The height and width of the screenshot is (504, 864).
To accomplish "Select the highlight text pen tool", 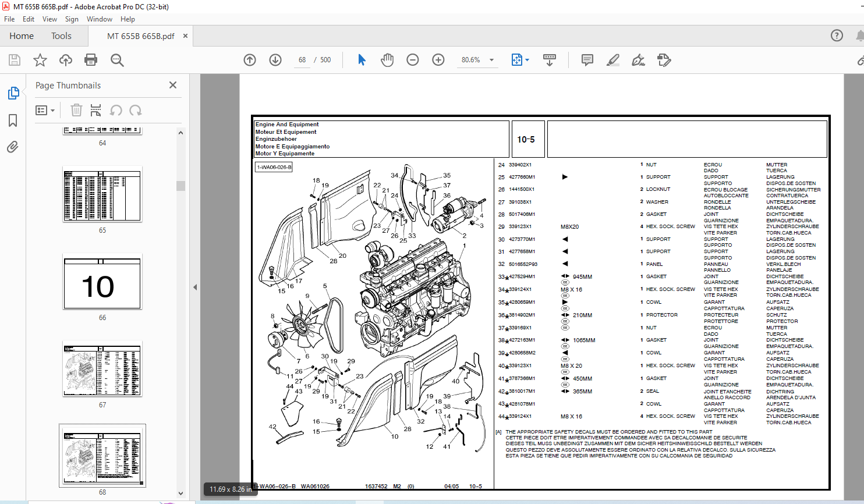I will [x=613, y=60].
